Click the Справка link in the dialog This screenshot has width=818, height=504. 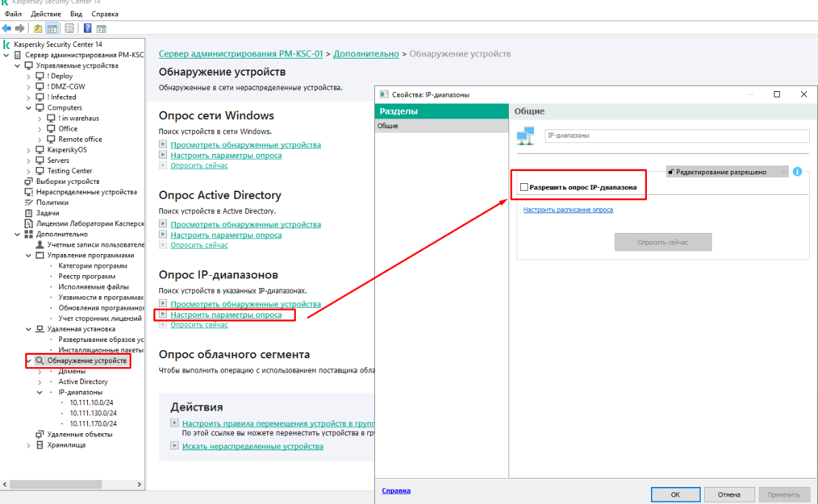click(396, 490)
